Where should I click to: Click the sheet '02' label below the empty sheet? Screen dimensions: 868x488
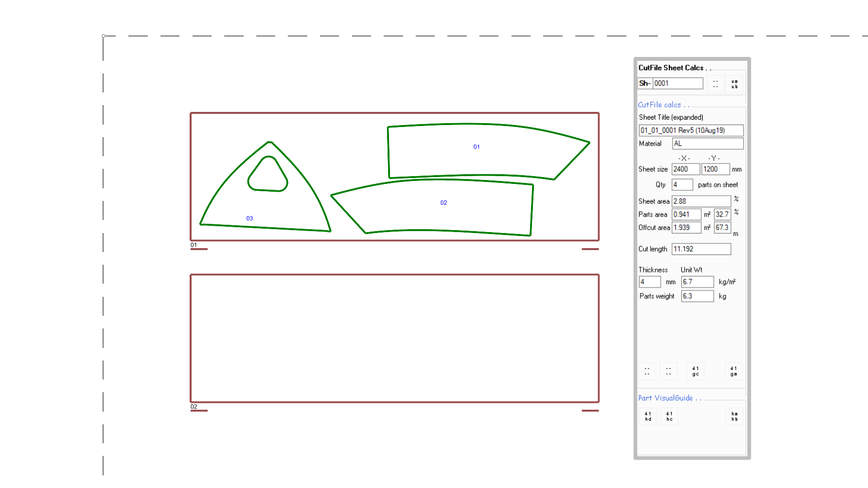[194, 407]
